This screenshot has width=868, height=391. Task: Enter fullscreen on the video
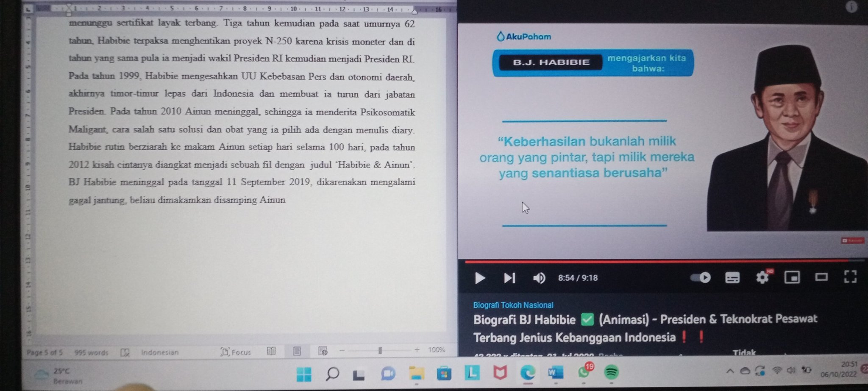851,278
